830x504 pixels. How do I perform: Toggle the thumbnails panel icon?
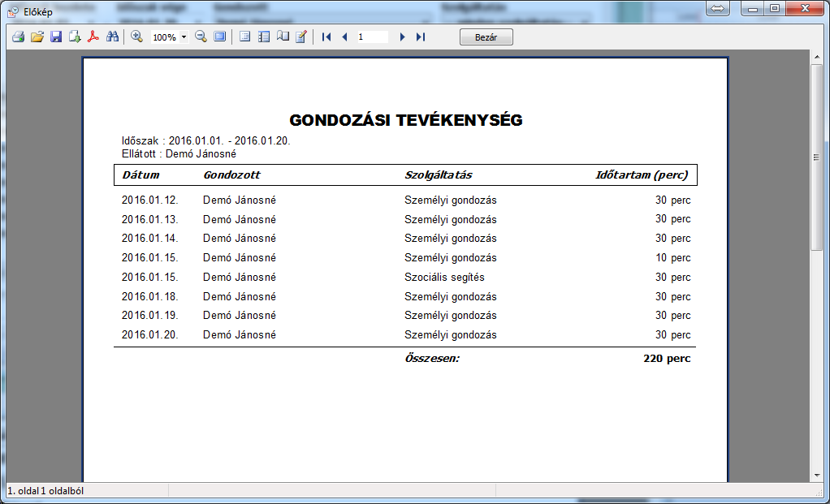[264, 37]
